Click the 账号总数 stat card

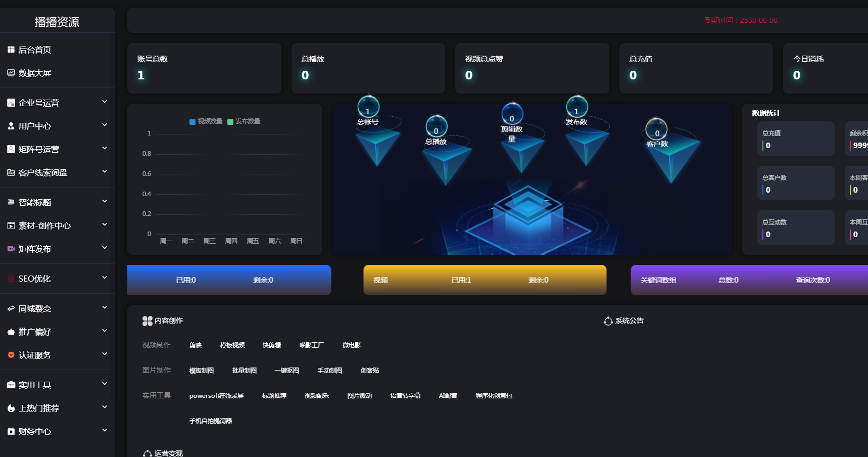click(204, 68)
